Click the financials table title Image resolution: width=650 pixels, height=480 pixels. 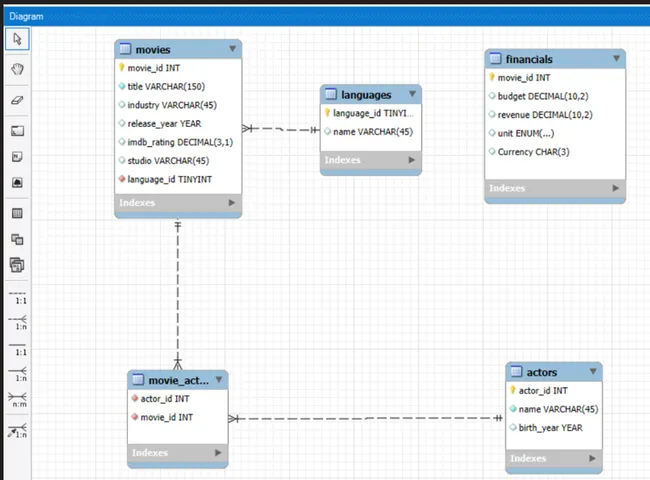point(529,59)
